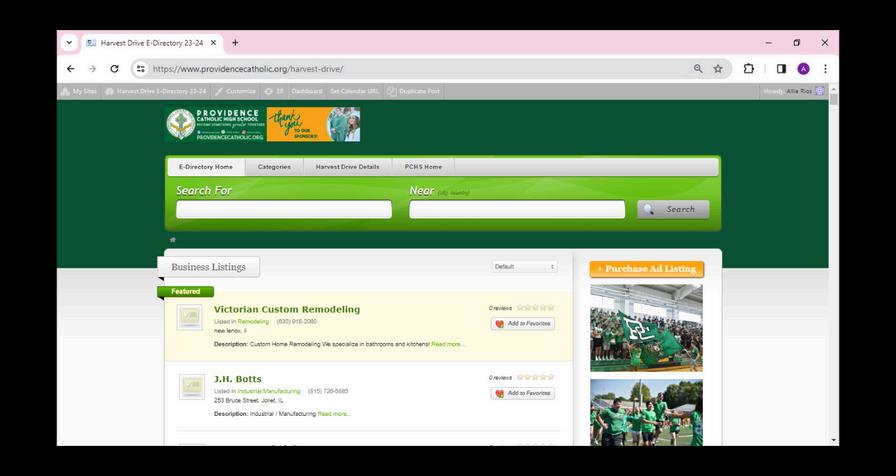Screen dimensions: 896x476
Task: Rate Victorian Custom Remodeling with stars
Action: pos(536,308)
